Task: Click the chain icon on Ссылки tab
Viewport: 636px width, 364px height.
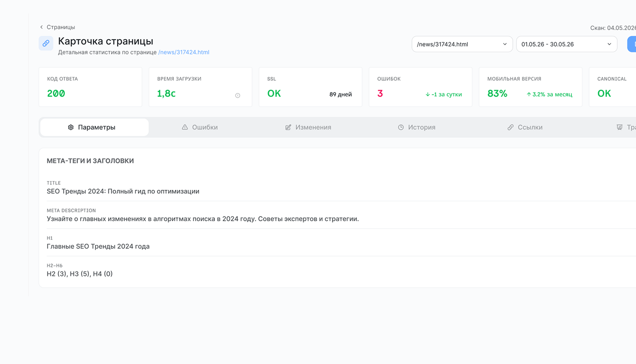Action: [511, 127]
